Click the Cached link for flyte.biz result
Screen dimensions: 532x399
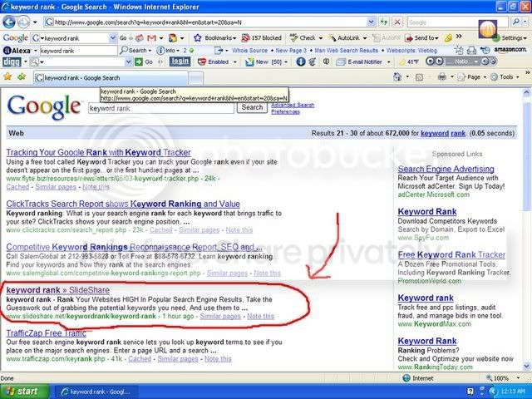tap(17, 187)
